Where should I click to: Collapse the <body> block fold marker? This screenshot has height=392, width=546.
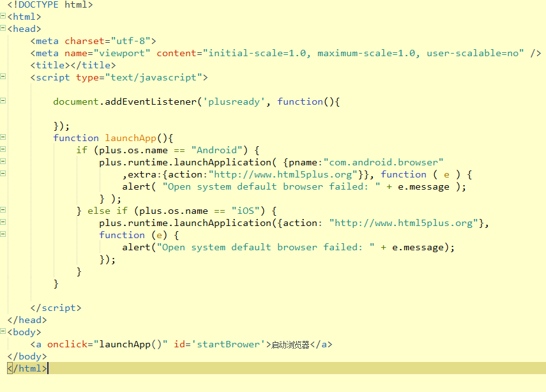pyautogui.click(x=3, y=331)
